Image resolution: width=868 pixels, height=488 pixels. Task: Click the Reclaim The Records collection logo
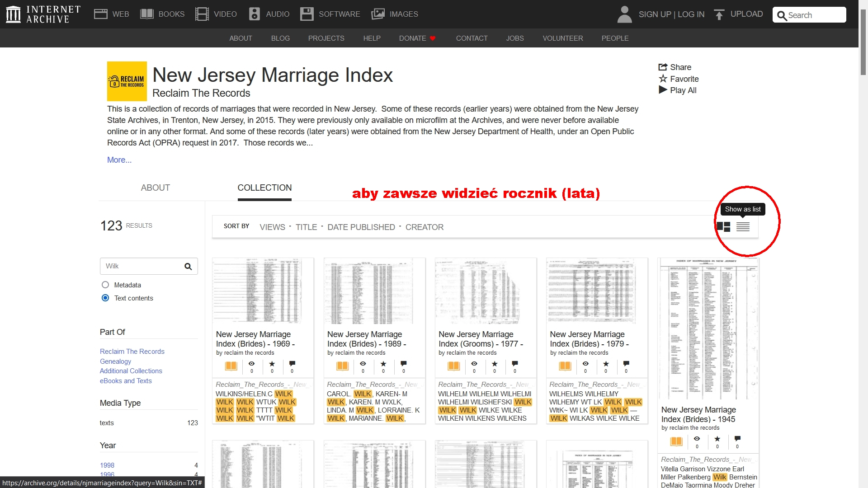[127, 81]
